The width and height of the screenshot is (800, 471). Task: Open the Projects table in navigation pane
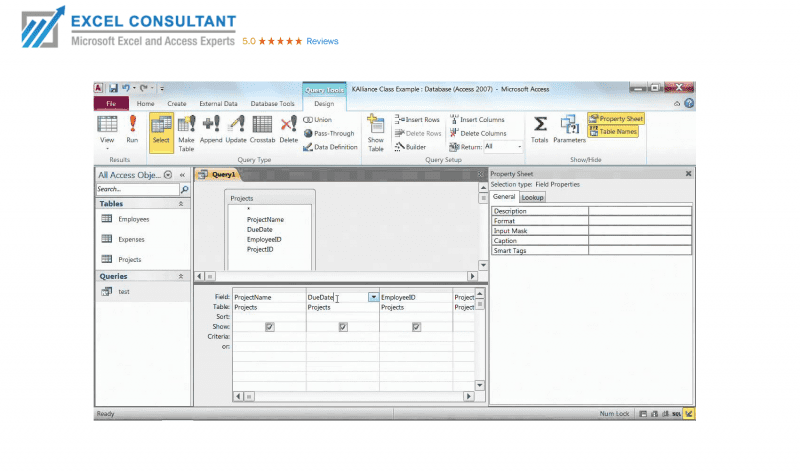(x=130, y=260)
